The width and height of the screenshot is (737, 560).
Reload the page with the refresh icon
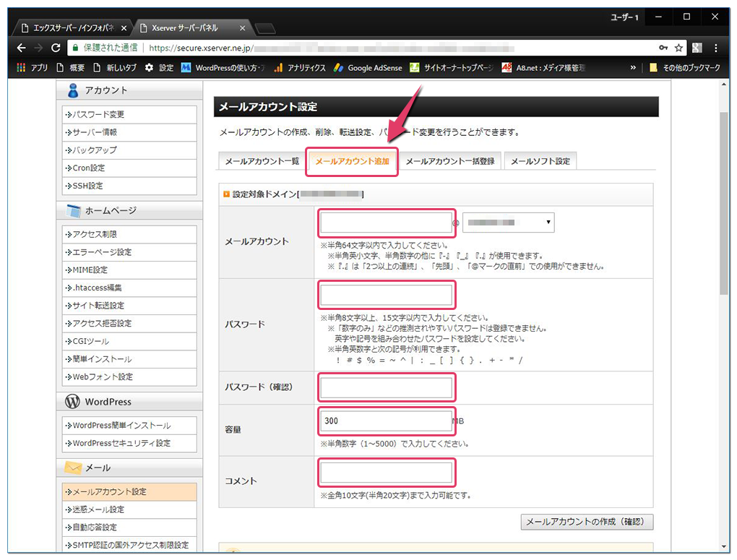(x=56, y=48)
